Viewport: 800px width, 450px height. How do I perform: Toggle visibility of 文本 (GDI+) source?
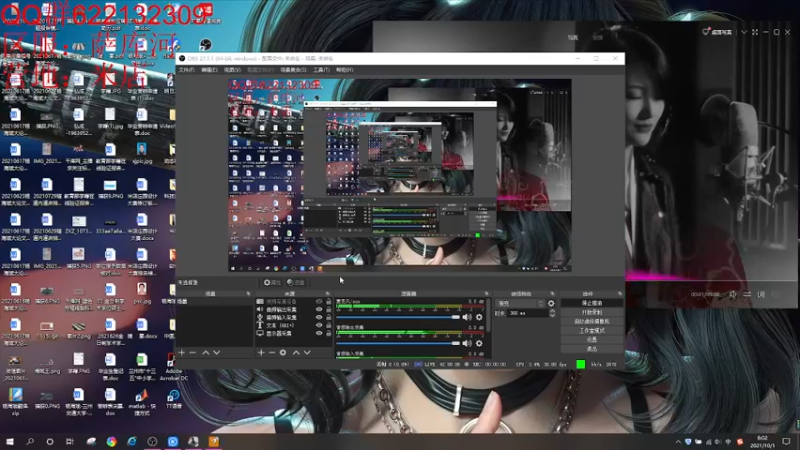point(319,325)
